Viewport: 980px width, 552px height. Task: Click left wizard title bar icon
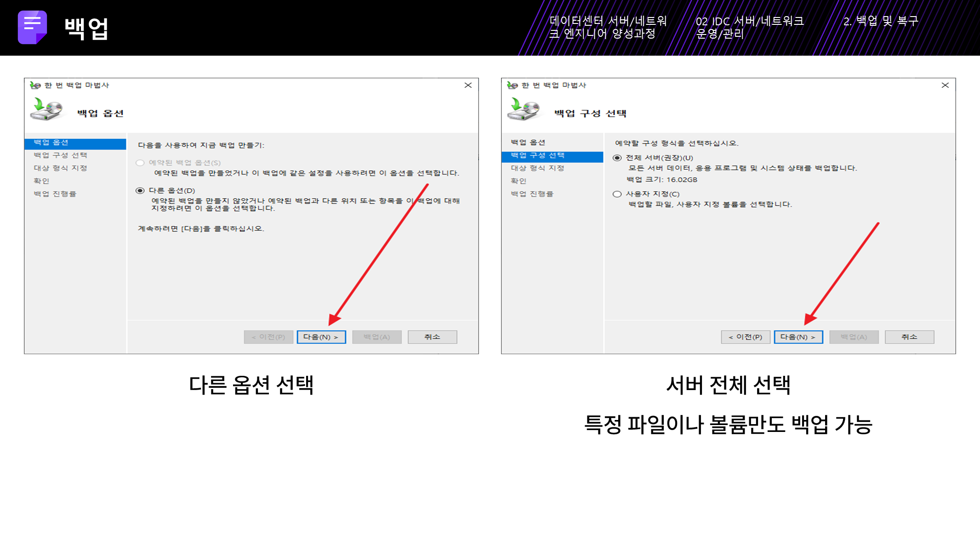[35, 85]
